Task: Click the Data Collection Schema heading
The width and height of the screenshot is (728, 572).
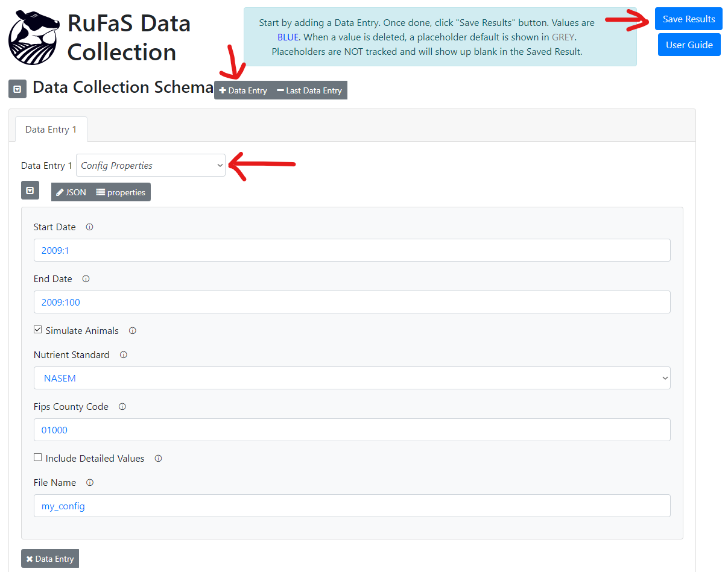Action: [x=123, y=87]
